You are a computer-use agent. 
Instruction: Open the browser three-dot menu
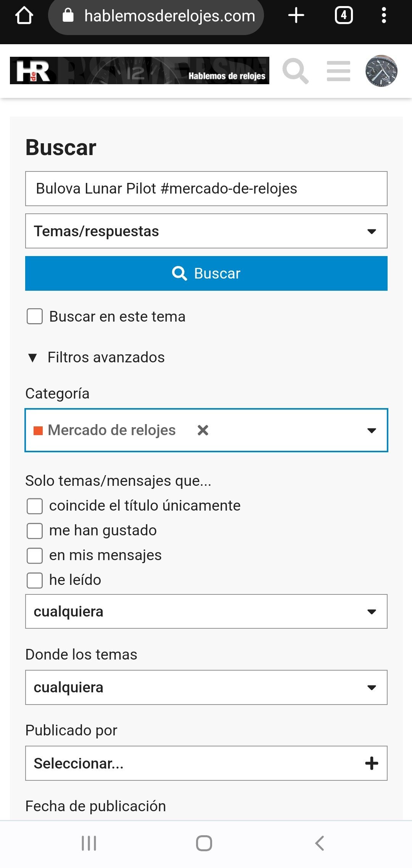tap(384, 16)
